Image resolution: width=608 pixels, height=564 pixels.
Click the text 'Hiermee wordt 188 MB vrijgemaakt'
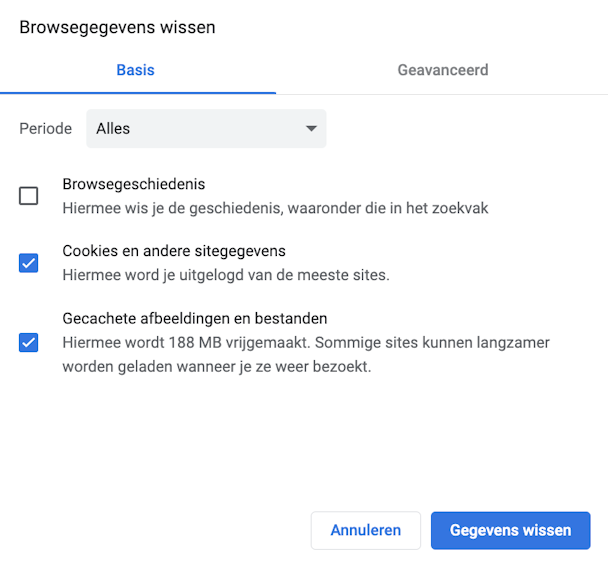click(187, 343)
